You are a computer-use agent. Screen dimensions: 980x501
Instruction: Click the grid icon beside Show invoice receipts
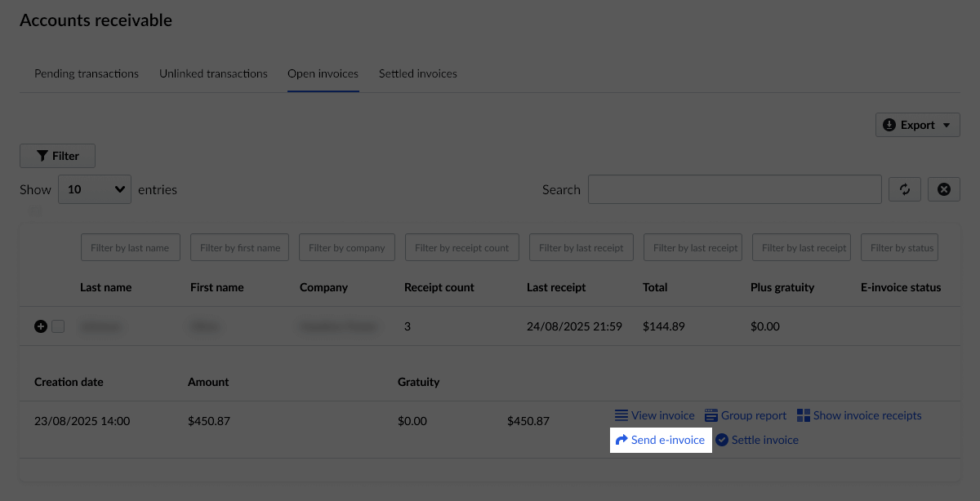(803, 415)
